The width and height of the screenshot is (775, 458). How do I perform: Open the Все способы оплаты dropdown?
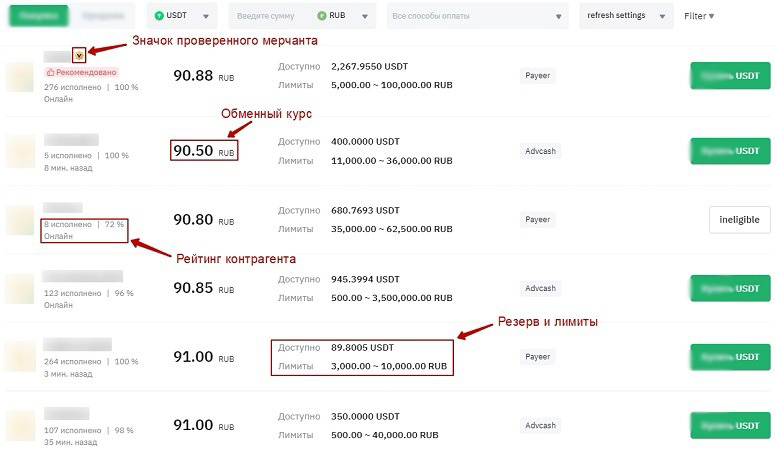point(477,17)
